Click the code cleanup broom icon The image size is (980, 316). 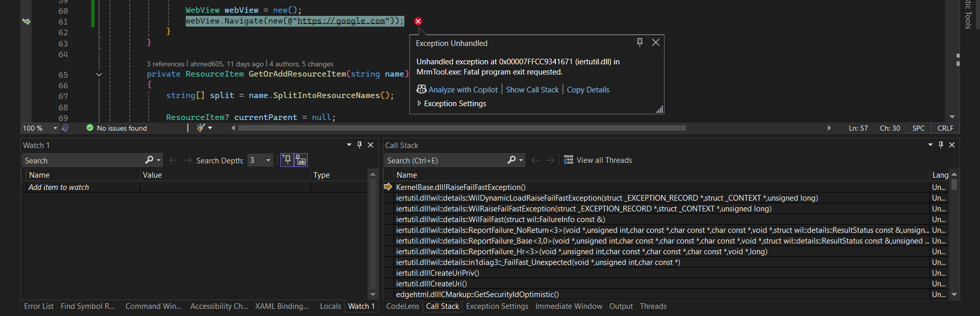tap(201, 128)
